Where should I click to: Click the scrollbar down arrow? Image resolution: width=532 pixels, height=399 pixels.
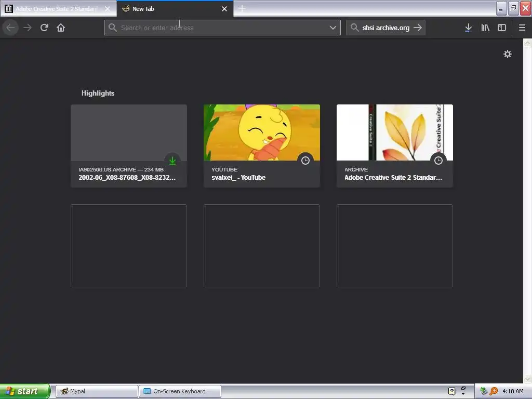coord(527,379)
